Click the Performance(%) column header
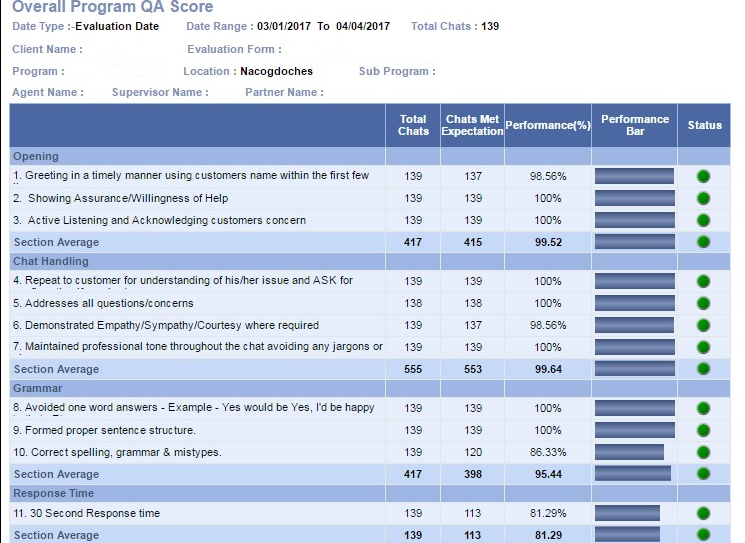Screen dimensions: 745x543 [x=548, y=125]
